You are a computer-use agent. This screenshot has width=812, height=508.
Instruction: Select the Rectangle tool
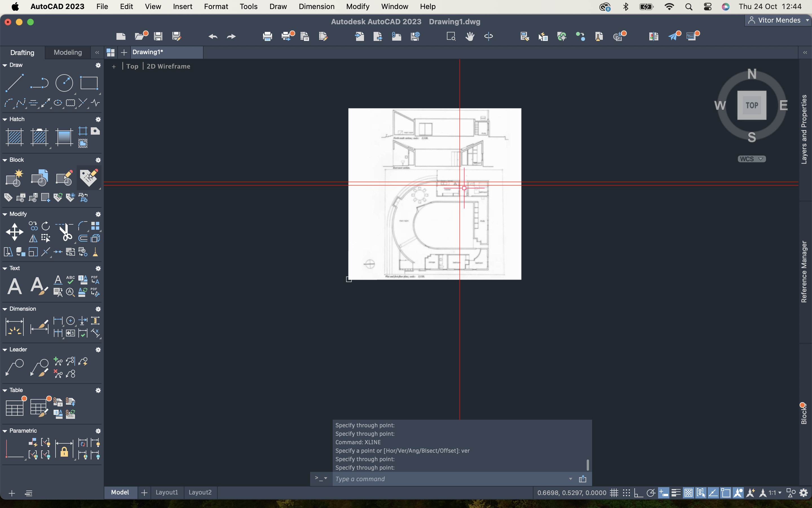[89, 83]
